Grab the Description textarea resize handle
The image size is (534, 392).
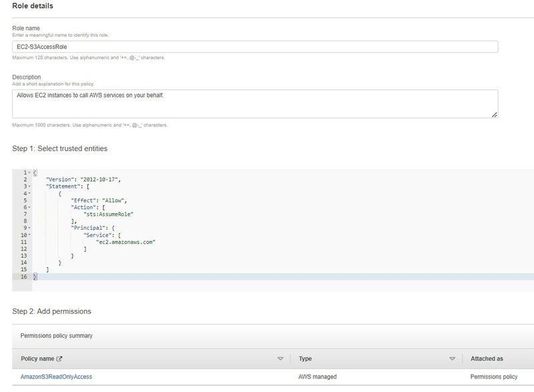[495, 115]
